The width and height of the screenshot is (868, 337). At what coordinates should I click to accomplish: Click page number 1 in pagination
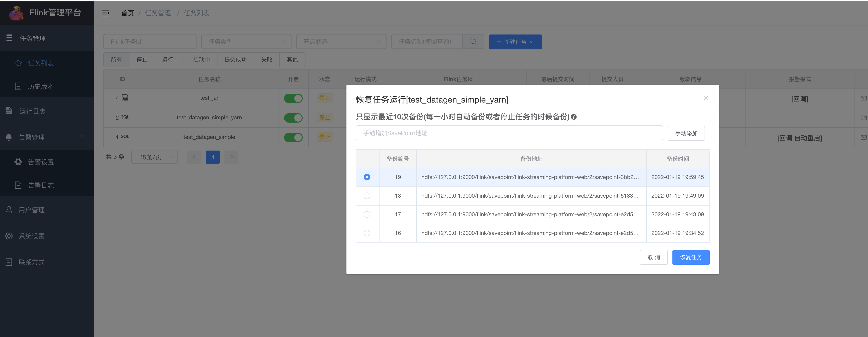213,157
